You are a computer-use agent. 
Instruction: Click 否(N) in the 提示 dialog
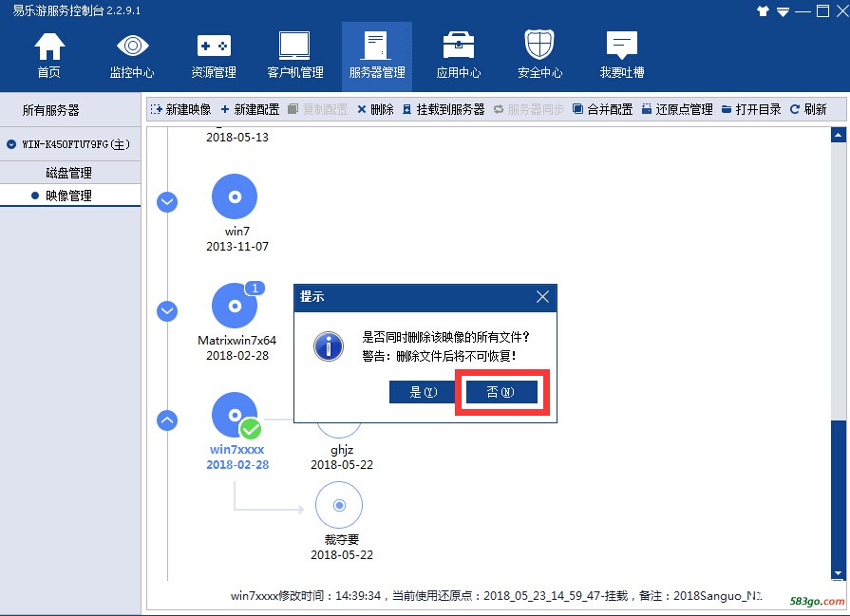click(501, 392)
